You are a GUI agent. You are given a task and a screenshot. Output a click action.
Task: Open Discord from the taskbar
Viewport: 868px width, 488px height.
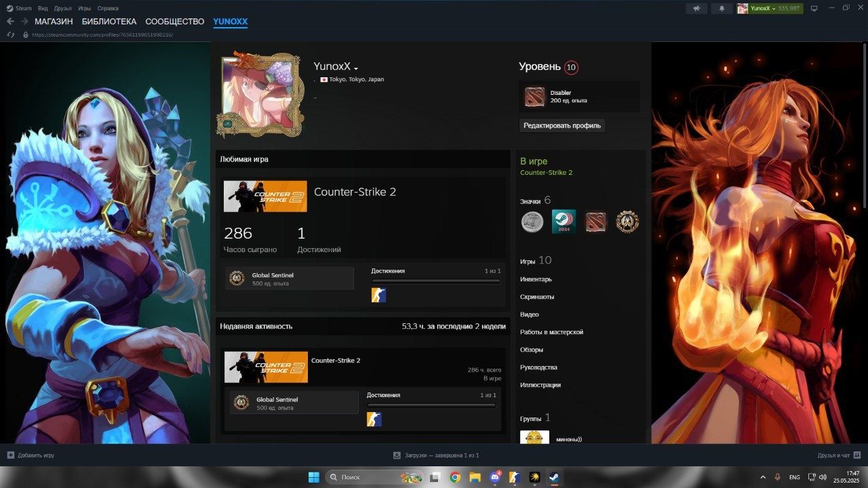495,477
